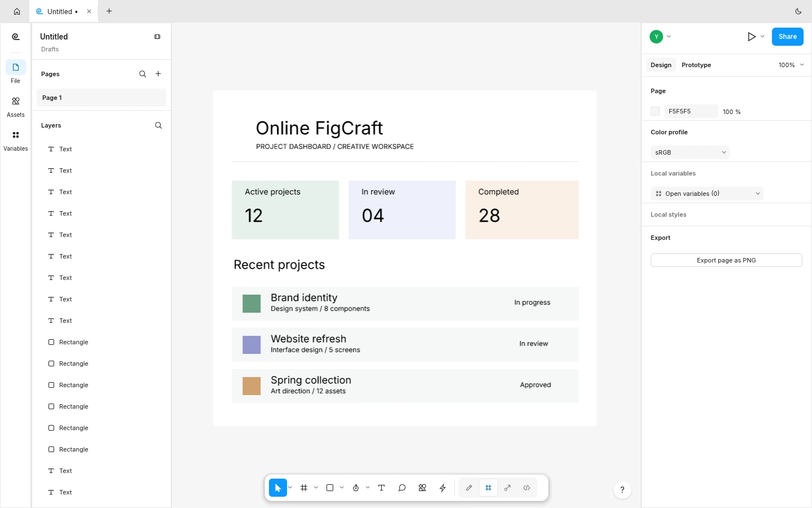
Task: Select the Completed 28 card
Action: pos(522,210)
